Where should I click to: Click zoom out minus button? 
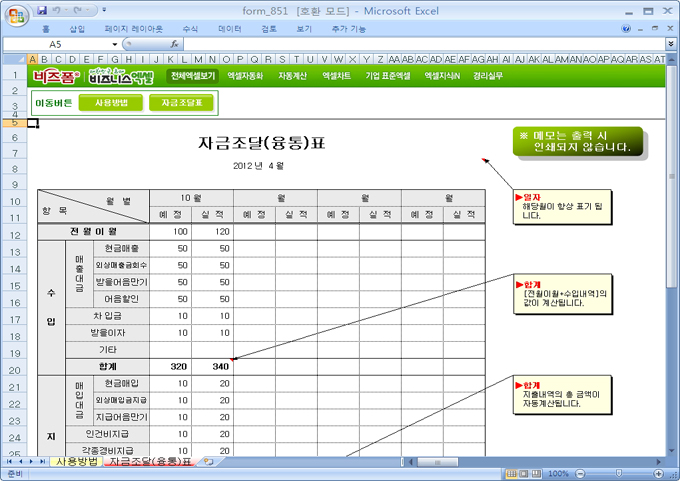(580, 474)
